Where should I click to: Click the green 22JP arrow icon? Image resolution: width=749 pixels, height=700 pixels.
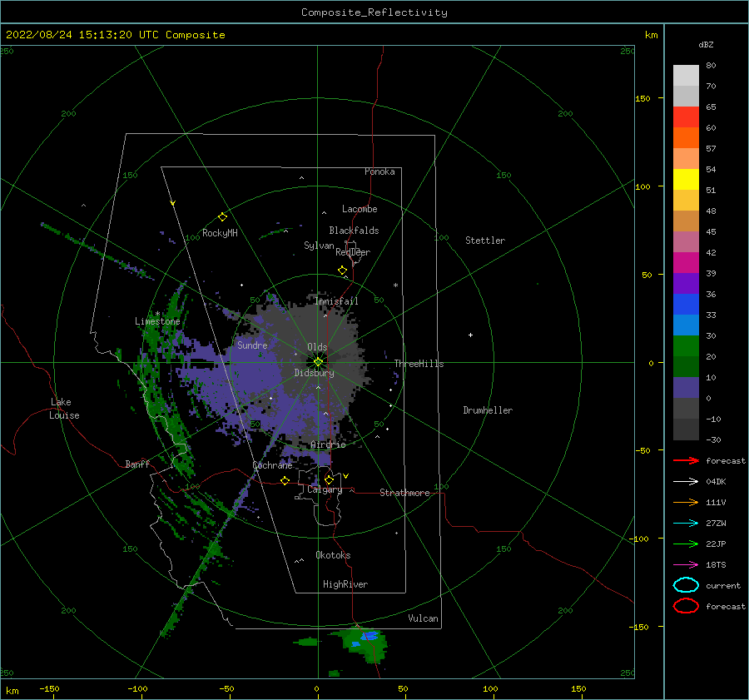tap(686, 544)
